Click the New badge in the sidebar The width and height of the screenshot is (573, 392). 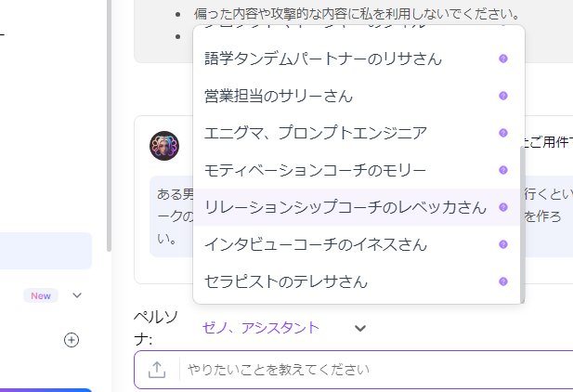pyautogui.click(x=41, y=295)
